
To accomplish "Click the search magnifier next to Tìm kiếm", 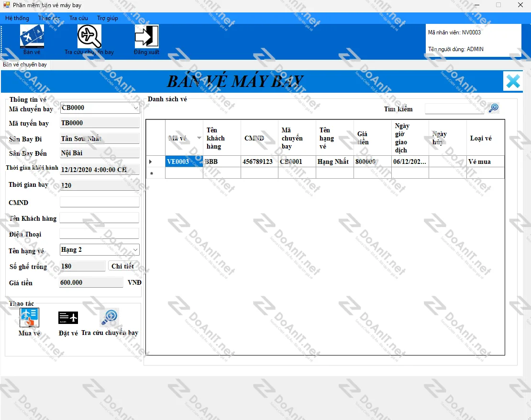I will [494, 108].
